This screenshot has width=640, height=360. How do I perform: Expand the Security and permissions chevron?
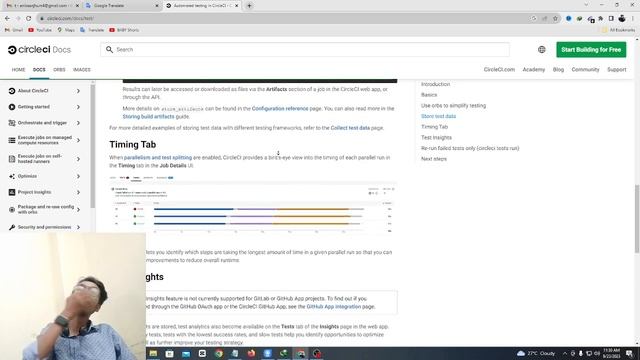(x=78, y=227)
